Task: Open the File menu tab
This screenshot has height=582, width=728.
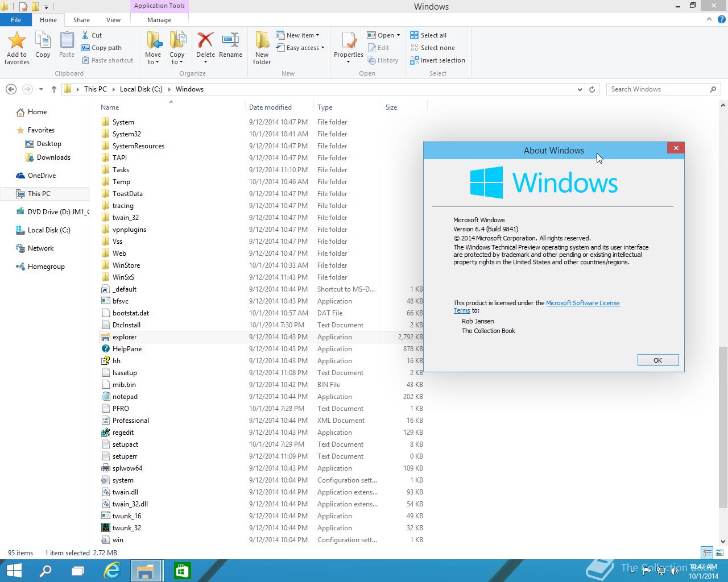Action: pyautogui.click(x=16, y=19)
